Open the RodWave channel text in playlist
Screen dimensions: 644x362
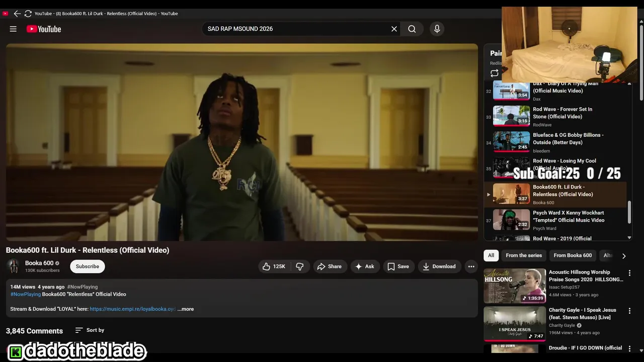coord(542,125)
